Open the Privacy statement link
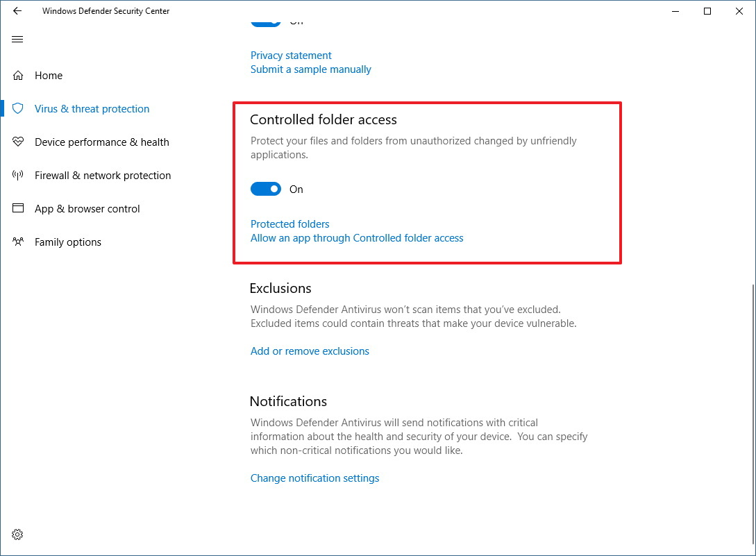The image size is (756, 556). pos(291,56)
